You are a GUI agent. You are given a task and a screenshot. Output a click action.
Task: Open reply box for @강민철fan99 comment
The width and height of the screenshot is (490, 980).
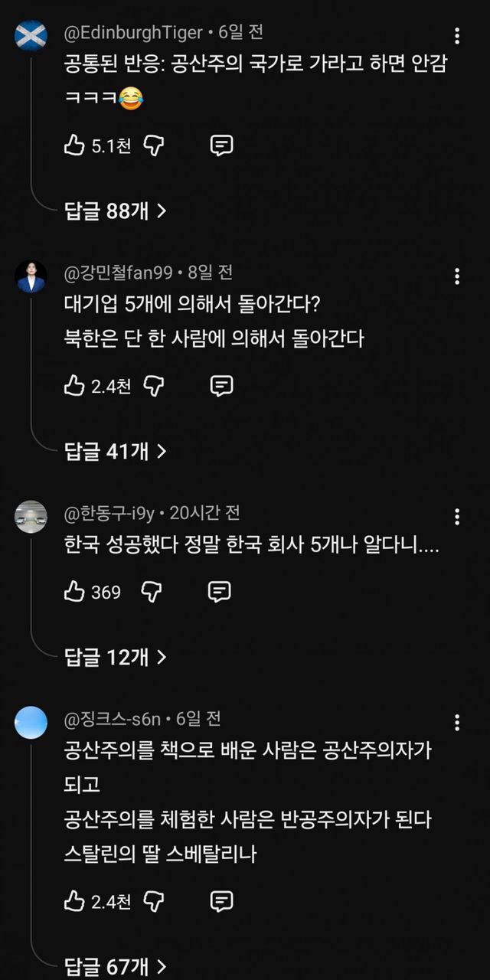click(x=221, y=386)
